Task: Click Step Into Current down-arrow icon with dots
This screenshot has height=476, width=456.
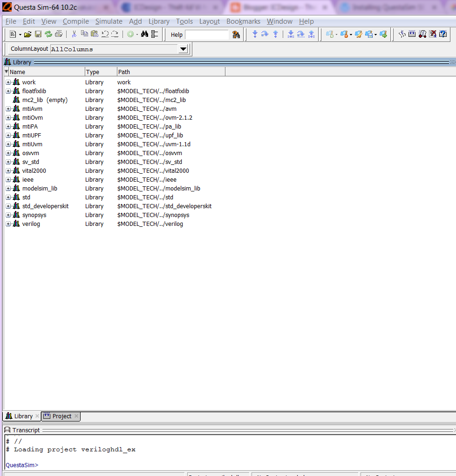Action: tap(291, 34)
